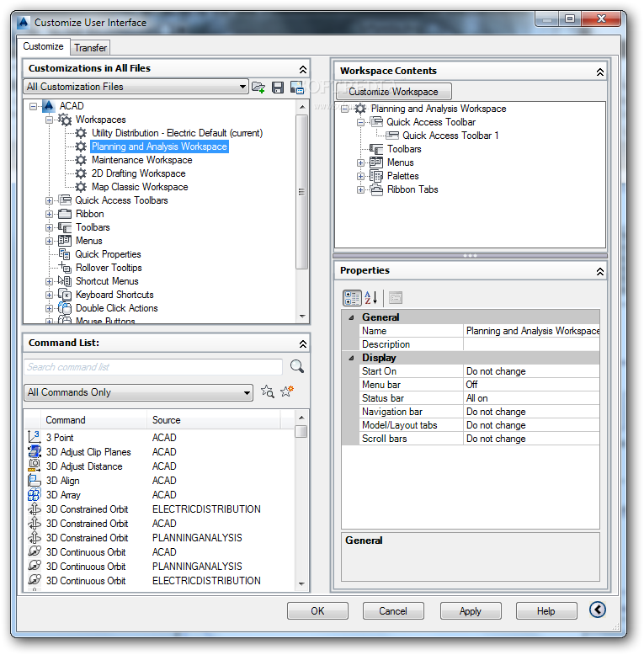
Task: Sort properties alphabetically
Action: 371,298
